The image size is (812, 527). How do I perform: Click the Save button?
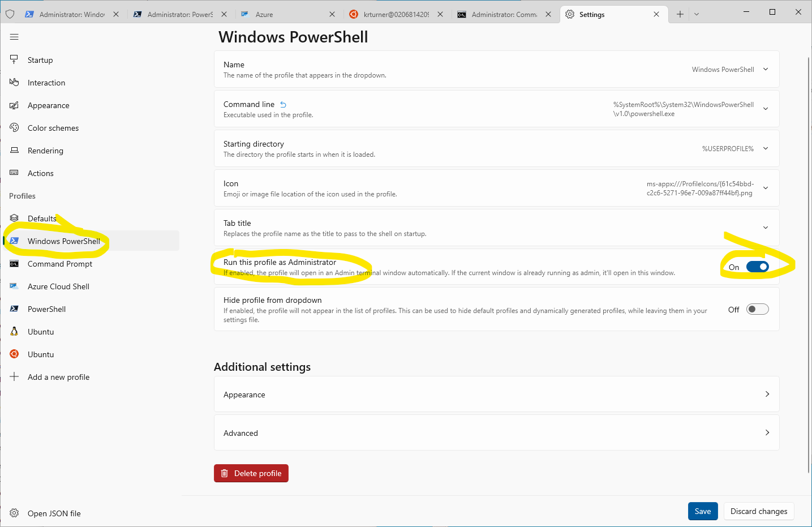click(703, 511)
